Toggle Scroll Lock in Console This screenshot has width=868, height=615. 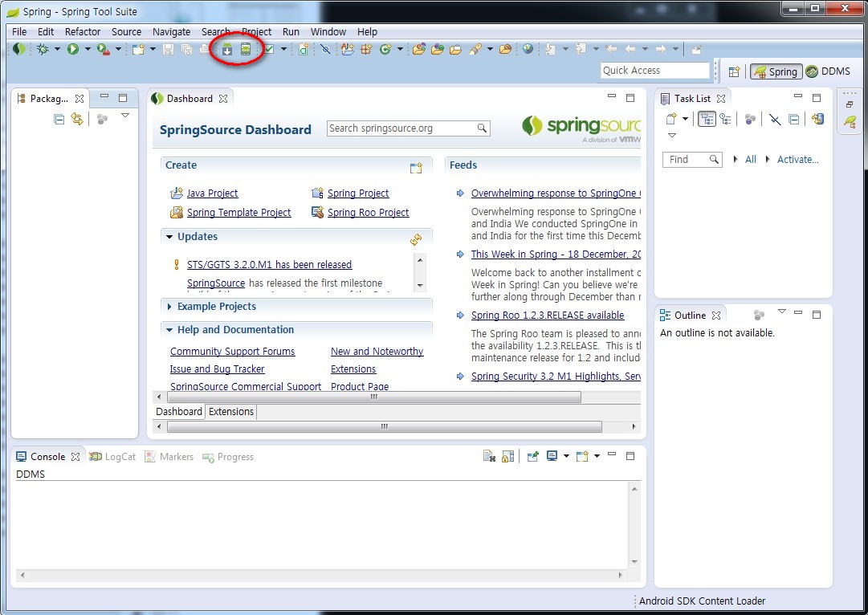tap(508, 456)
